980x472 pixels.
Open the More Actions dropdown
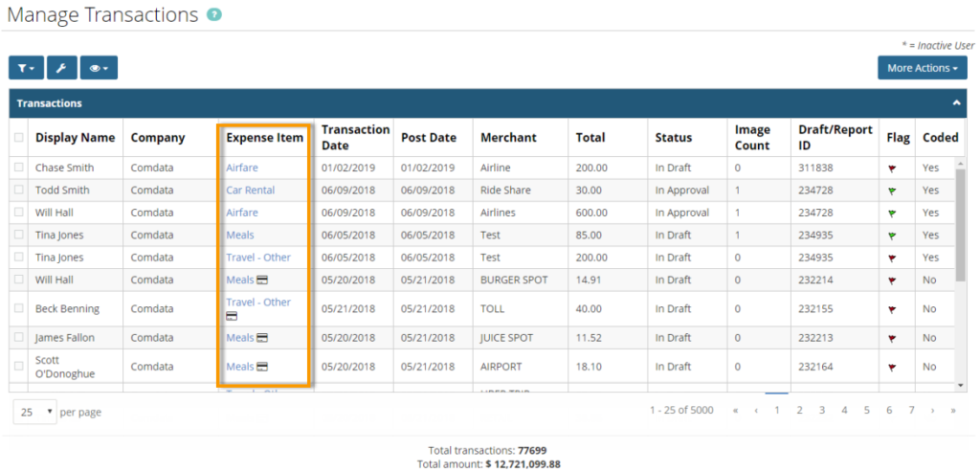pos(922,68)
